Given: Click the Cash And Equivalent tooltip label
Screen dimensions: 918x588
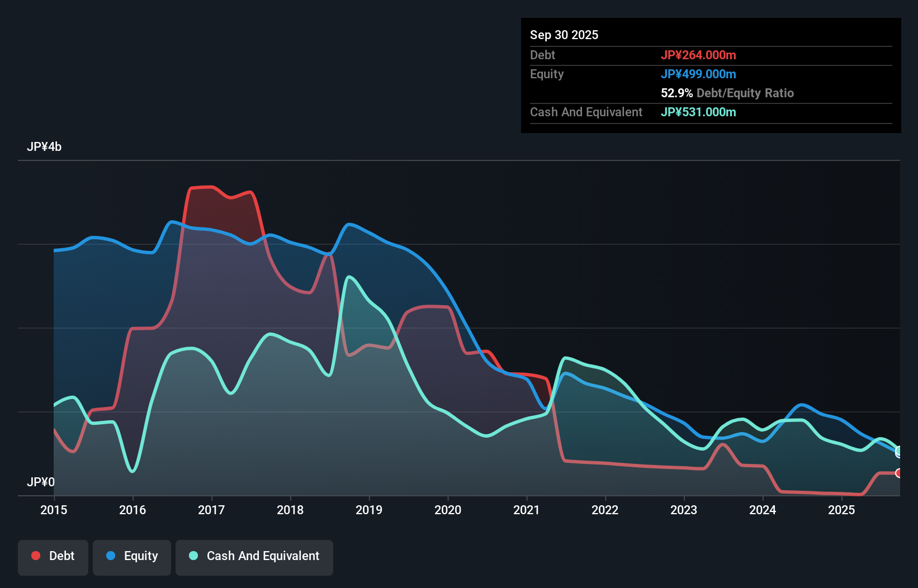Looking at the screenshot, I should click(x=586, y=112).
